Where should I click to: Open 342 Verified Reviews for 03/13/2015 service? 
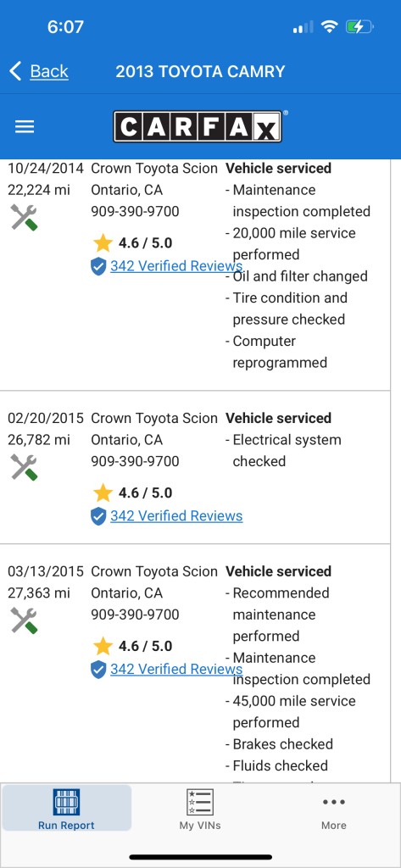[176, 670]
